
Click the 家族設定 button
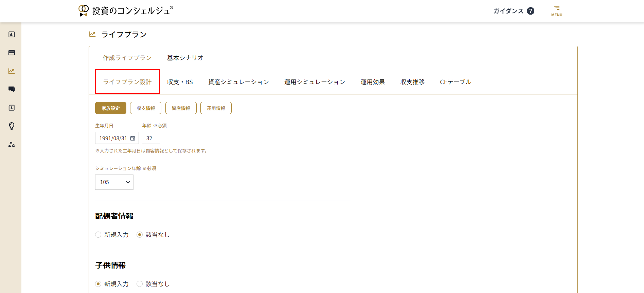pos(111,108)
